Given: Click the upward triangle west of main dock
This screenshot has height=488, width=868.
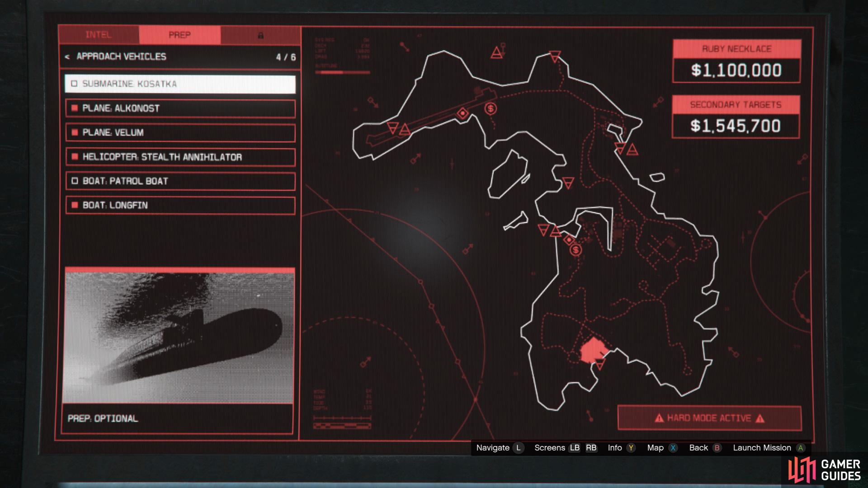Looking at the screenshot, I should (556, 231).
